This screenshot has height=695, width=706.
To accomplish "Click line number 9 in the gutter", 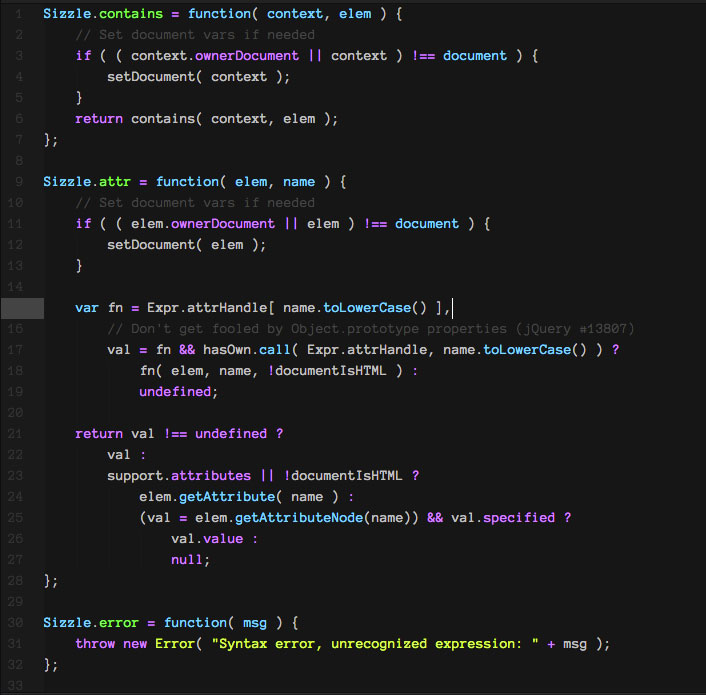I will point(18,182).
